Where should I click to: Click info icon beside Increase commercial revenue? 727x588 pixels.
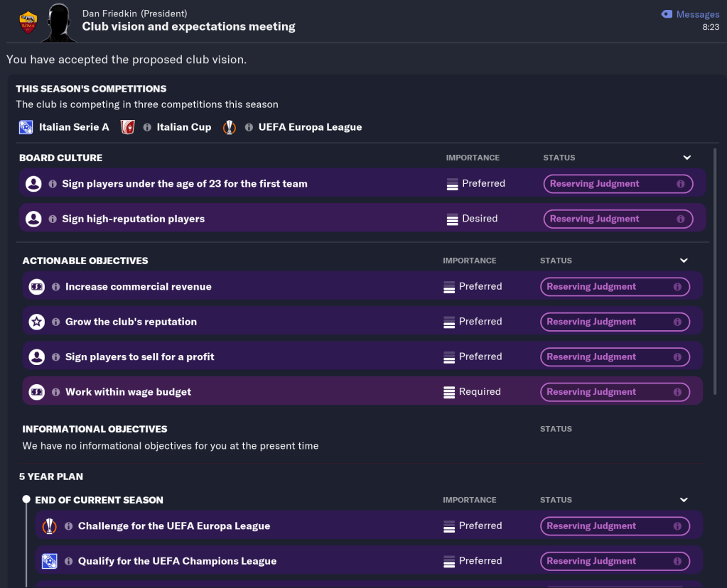point(56,287)
